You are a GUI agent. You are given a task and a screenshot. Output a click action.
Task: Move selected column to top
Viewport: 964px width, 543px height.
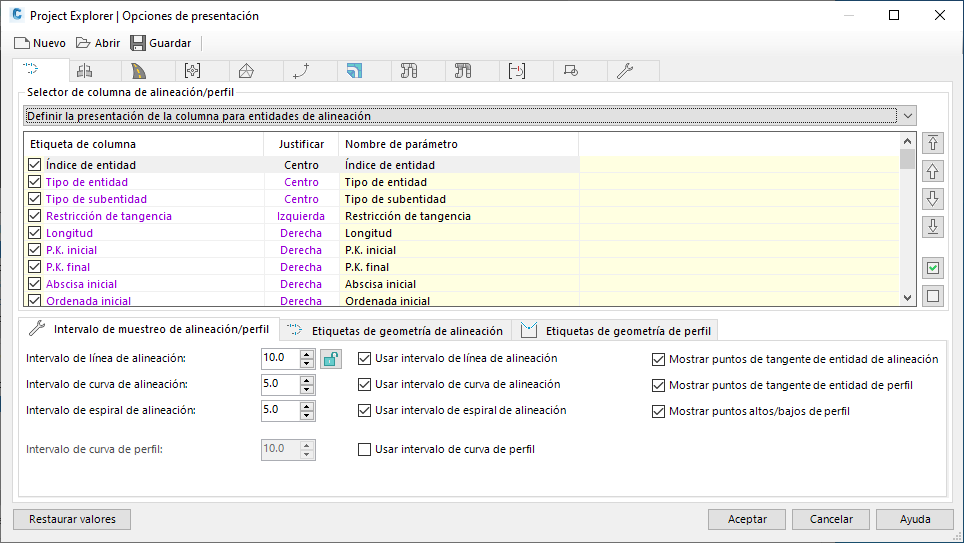coord(932,143)
